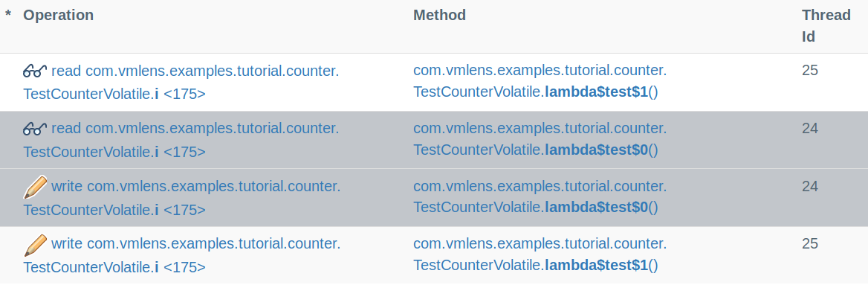Select thread id 25 cell in first row
Image resolution: width=868 pixels, height=285 pixels.
click(810, 71)
